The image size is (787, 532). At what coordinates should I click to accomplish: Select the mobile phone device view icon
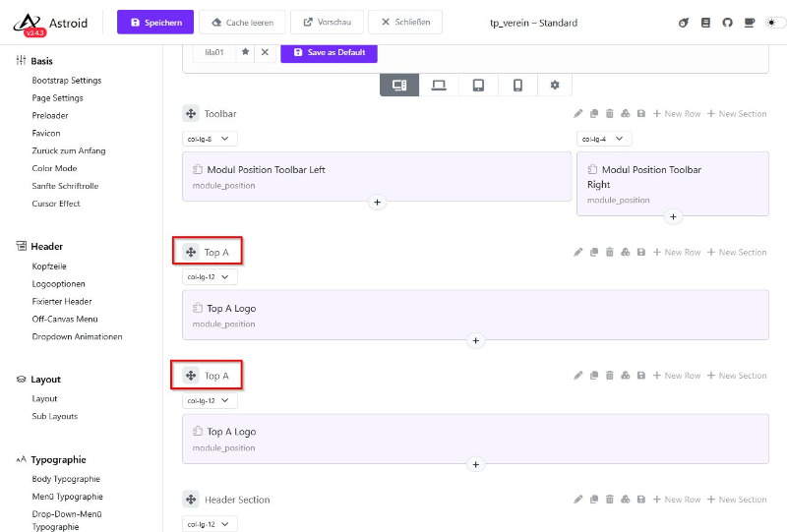coord(517,86)
